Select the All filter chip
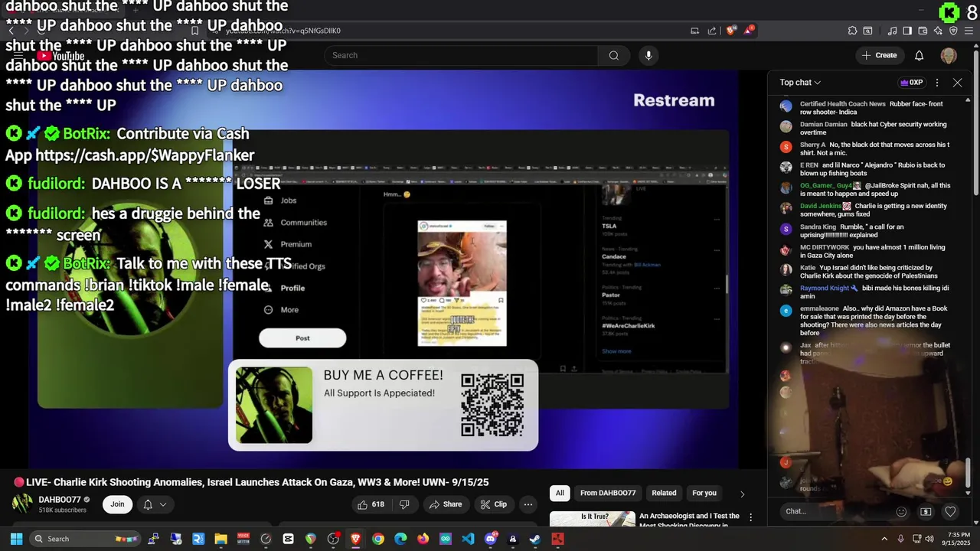 [x=560, y=493]
